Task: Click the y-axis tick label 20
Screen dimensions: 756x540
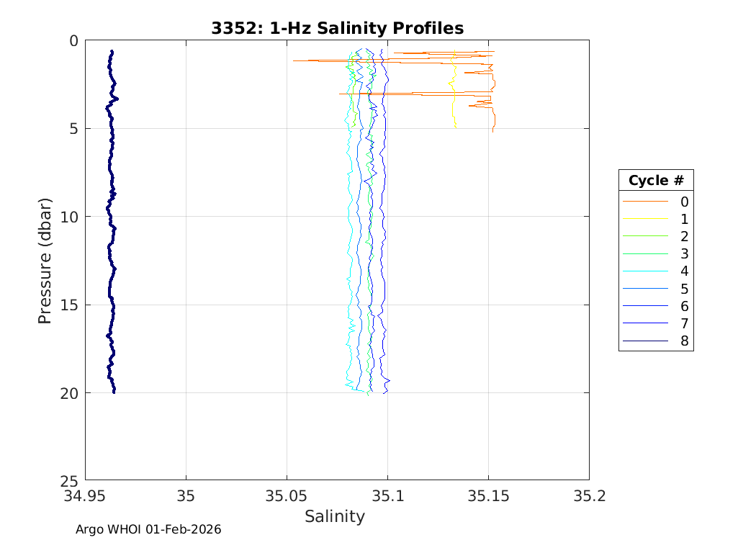Action: (68, 393)
